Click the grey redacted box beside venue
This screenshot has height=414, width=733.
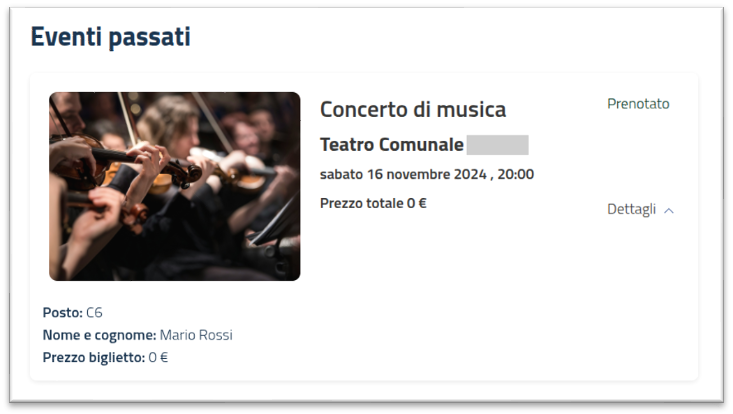click(497, 145)
